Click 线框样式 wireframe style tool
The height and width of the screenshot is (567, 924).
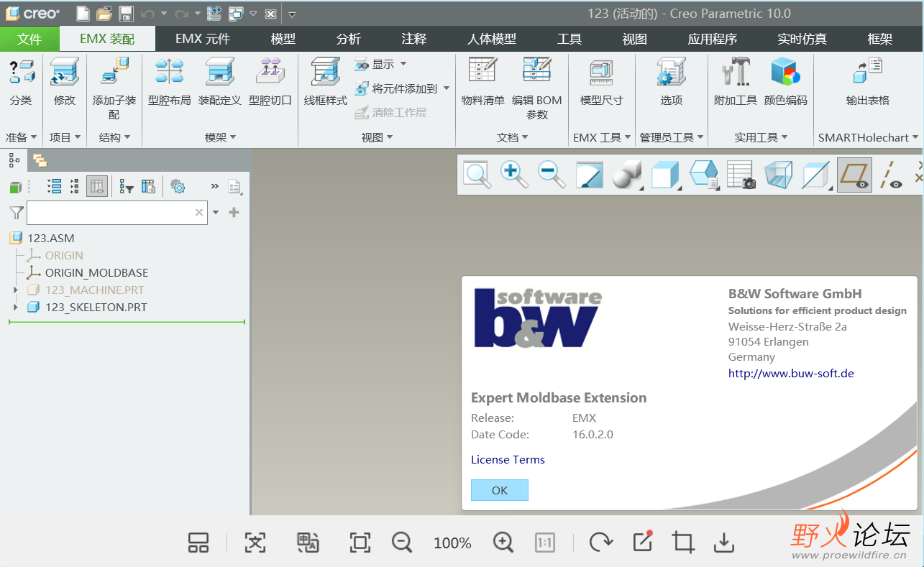click(326, 82)
